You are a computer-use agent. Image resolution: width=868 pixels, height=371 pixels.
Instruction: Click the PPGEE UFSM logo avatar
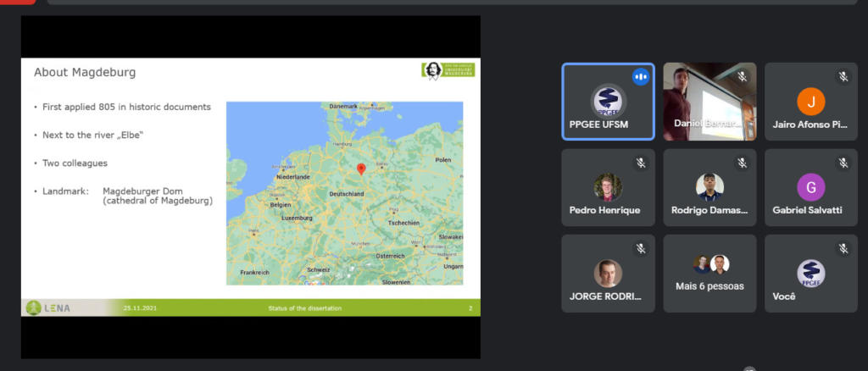click(x=608, y=101)
